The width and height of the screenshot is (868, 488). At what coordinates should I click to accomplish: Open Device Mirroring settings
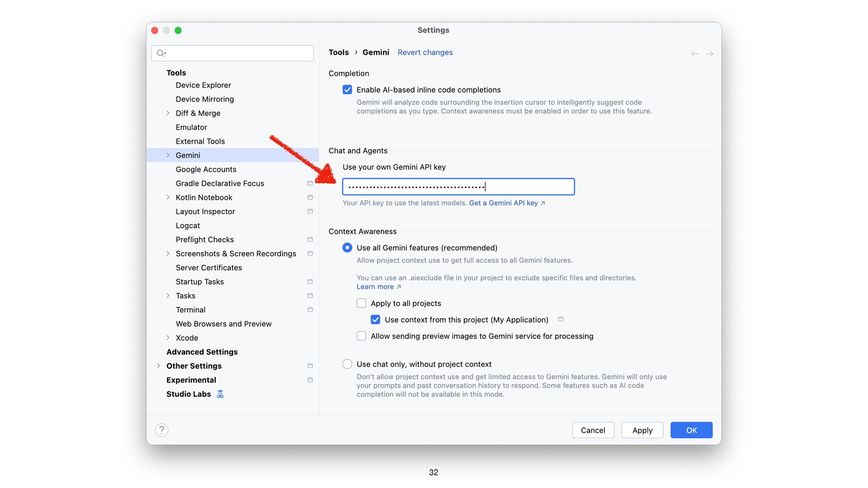coord(204,99)
